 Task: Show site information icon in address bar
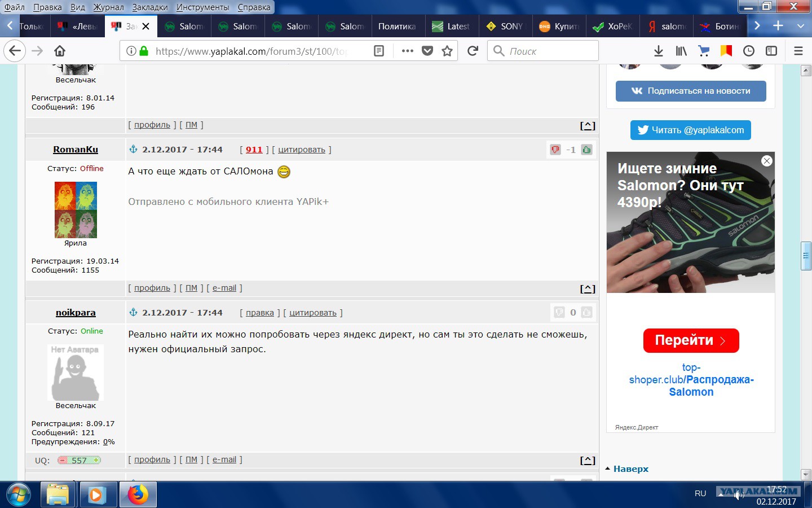click(x=131, y=51)
